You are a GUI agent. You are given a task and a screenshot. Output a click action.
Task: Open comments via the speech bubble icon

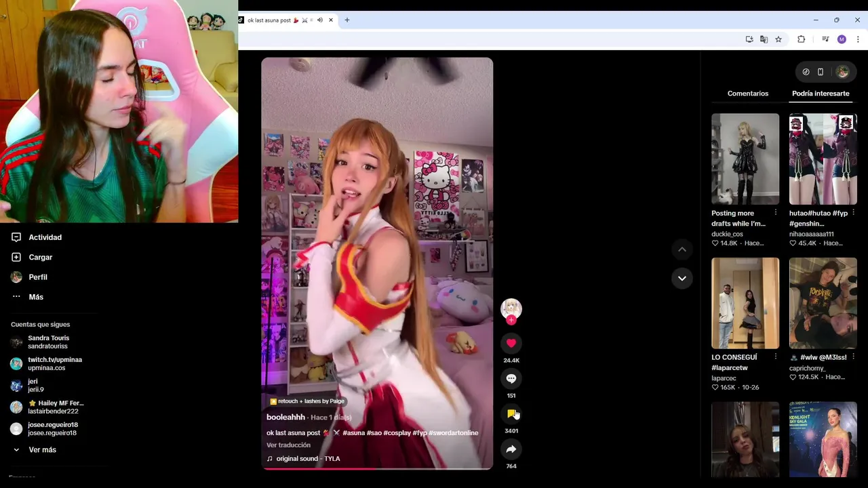click(511, 378)
